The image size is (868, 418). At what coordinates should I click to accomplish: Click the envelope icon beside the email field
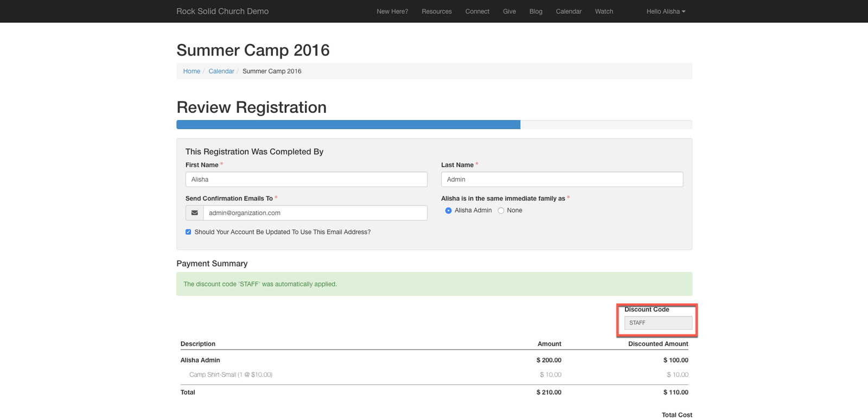(194, 213)
